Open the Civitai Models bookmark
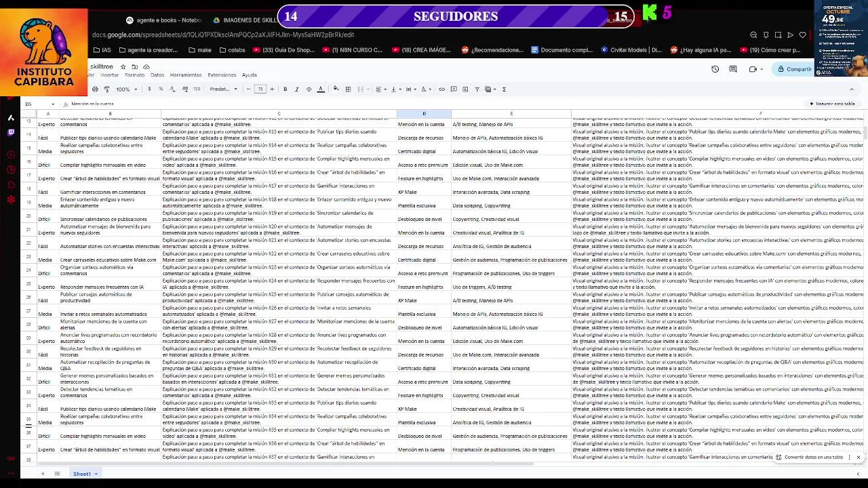 [x=631, y=50]
